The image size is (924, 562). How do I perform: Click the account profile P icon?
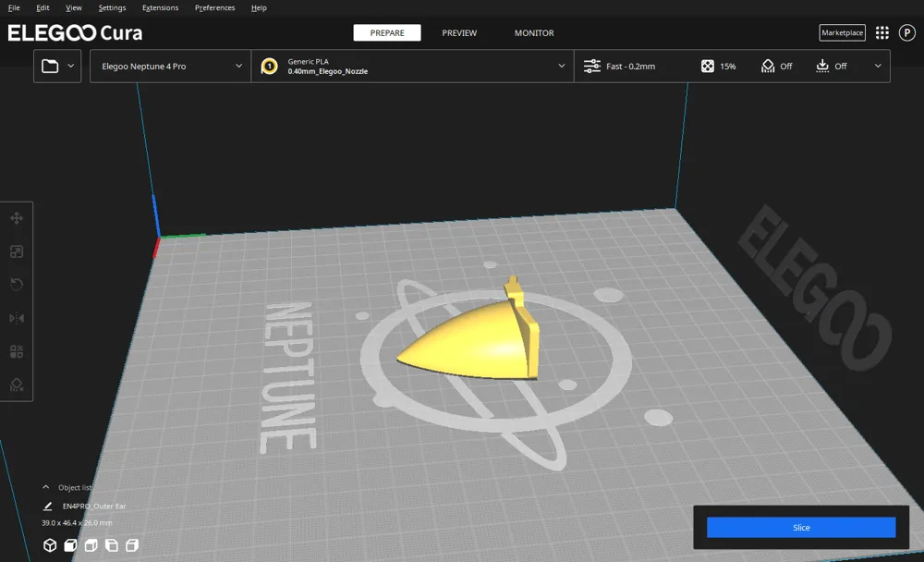906,33
